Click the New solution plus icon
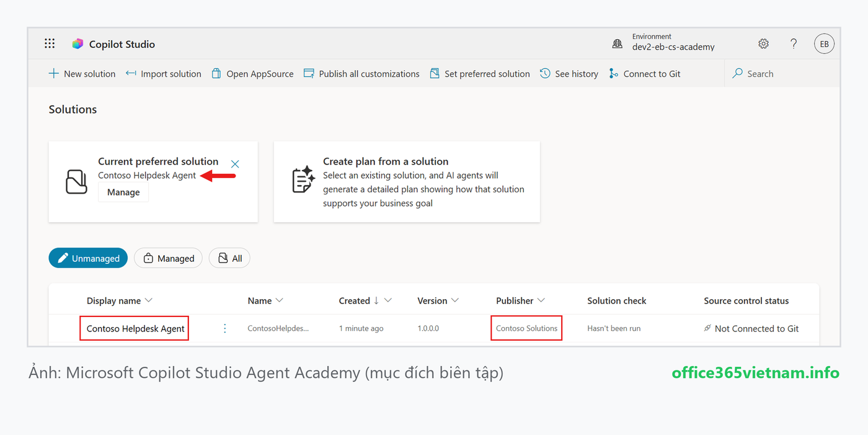The image size is (868, 435). tap(54, 73)
